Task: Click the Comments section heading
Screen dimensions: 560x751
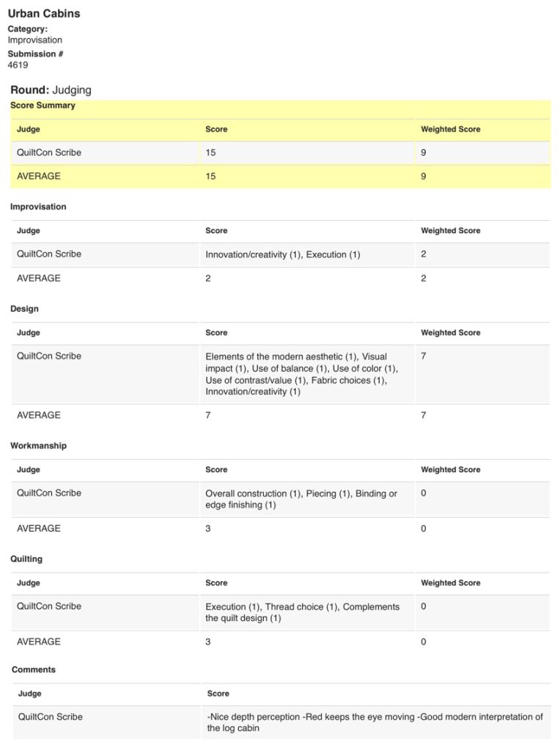Action: tap(34, 670)
